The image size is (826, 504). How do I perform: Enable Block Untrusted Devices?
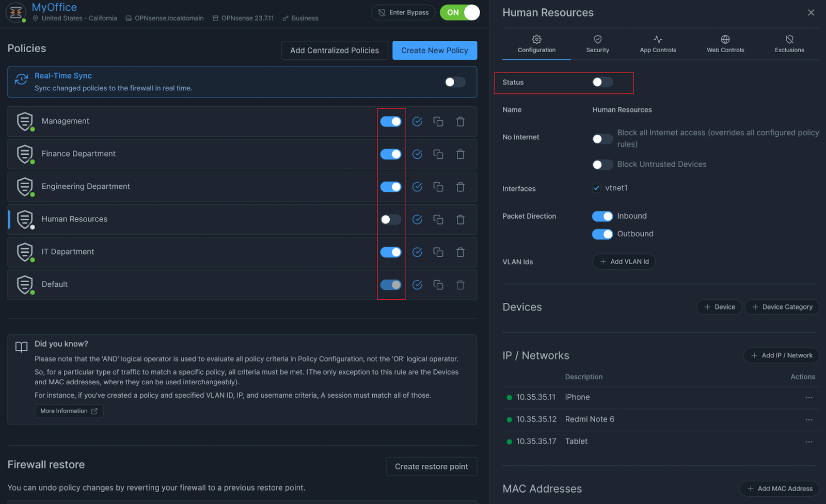pos(602,165)
